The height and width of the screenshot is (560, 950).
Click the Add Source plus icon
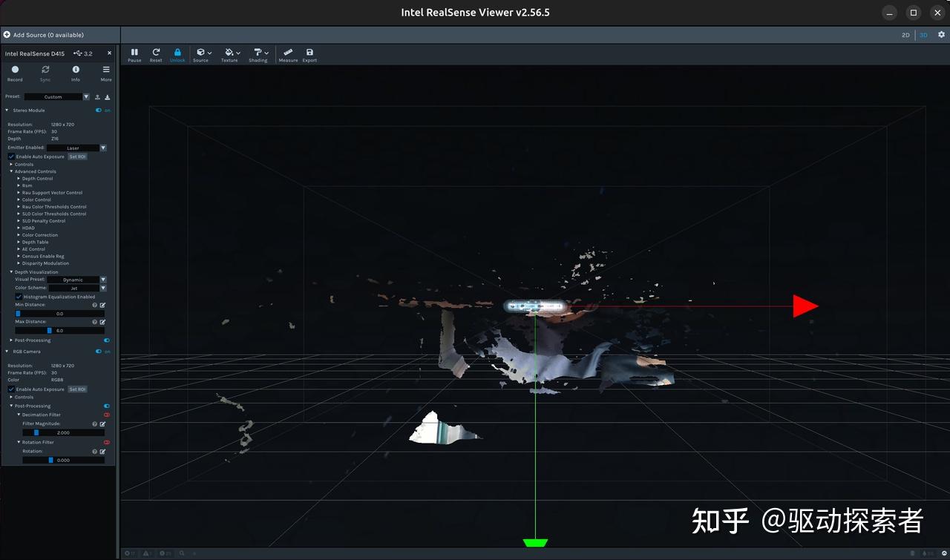[x=7, y=35]
